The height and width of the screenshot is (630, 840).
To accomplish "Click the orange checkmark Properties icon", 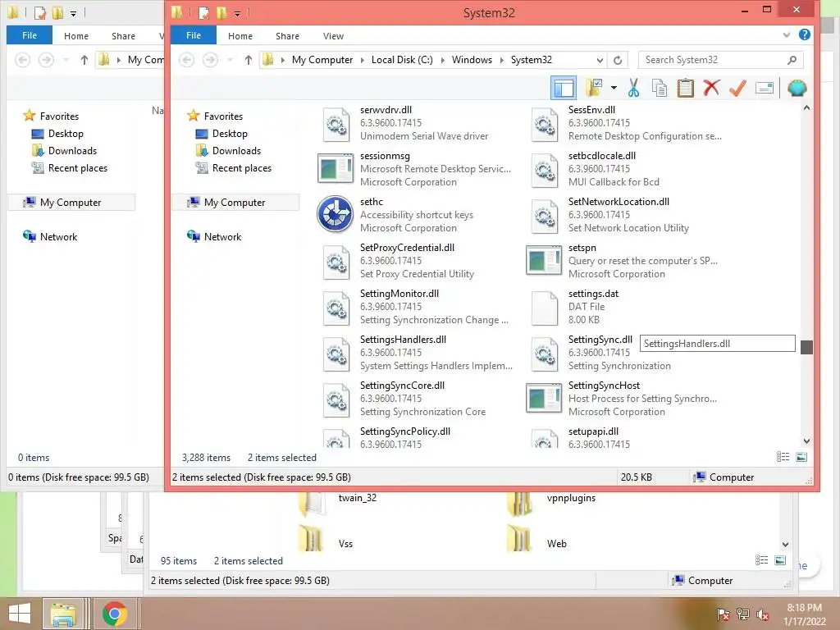I will point(737,88).
